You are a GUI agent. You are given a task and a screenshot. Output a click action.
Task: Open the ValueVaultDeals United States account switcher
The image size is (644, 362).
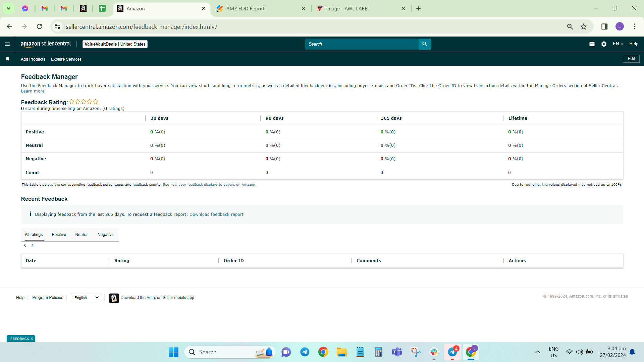[115, 44]
